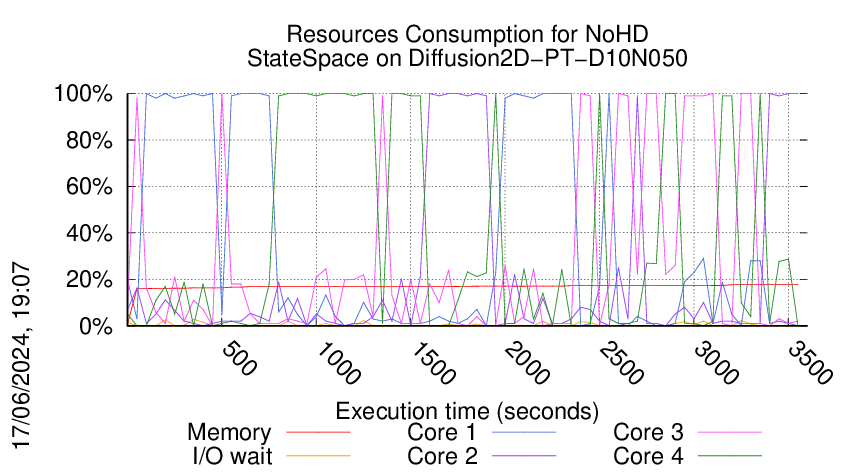Viewport: 850px width, 475px height.
Task: Click the 40% y-axis label
Action: point(89,234)
